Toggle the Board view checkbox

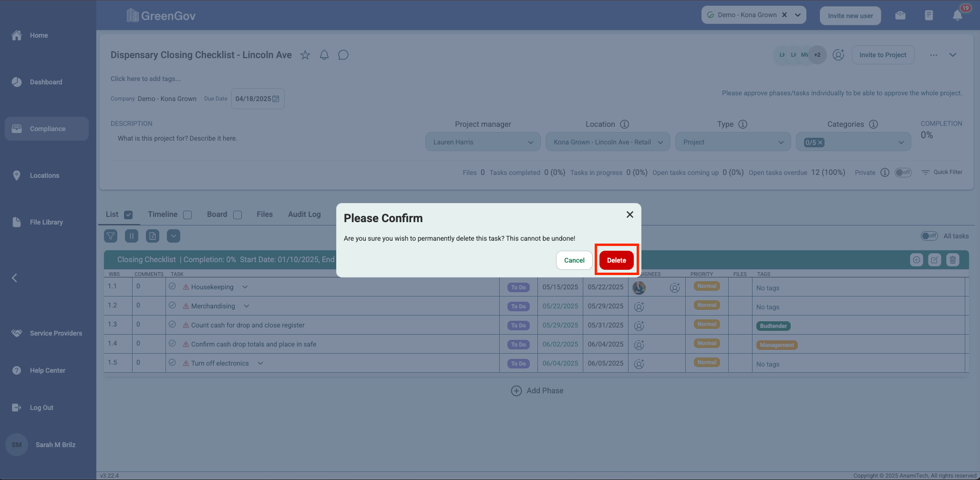point(237,215)
